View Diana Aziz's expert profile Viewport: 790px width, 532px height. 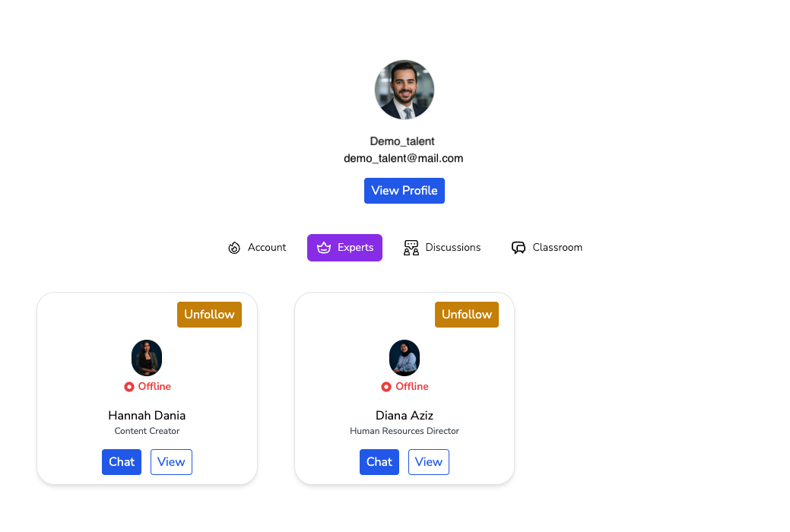click(429, 462)
